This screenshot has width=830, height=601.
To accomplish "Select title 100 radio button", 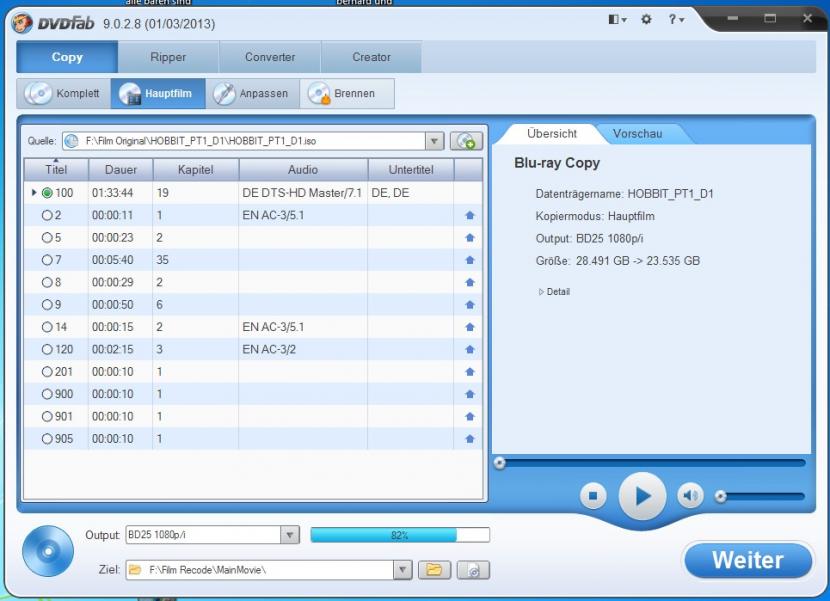I will click(x=47, y=193).
